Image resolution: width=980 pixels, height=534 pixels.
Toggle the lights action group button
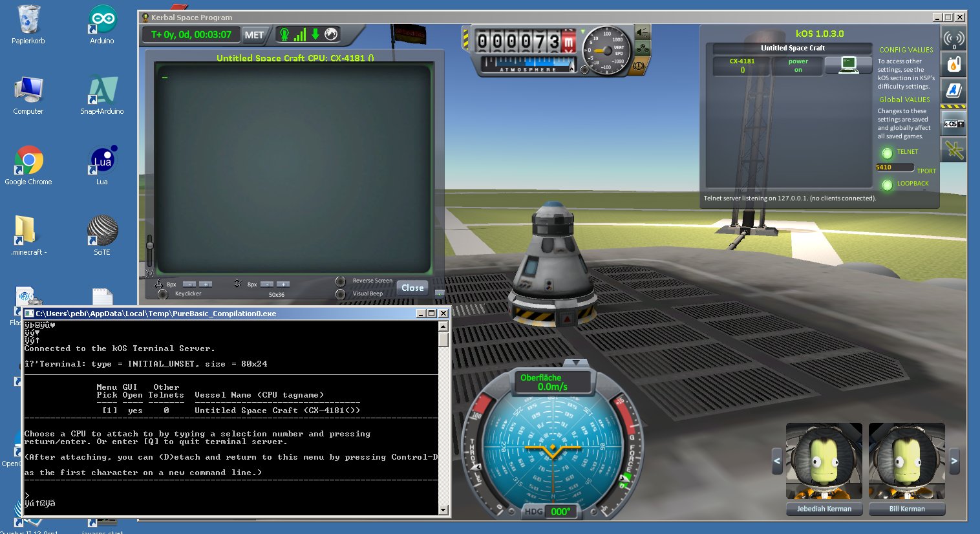[643, 32]
